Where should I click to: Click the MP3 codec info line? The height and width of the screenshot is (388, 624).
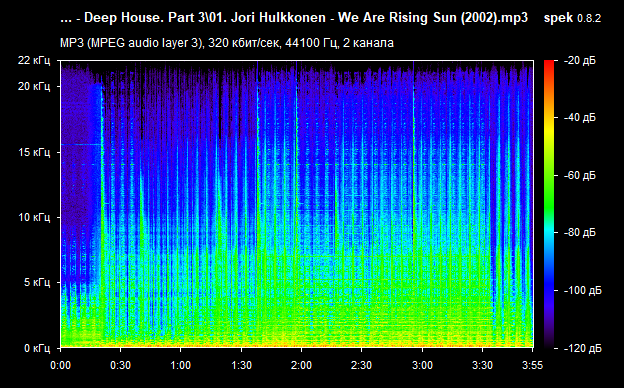coord(227,43)
